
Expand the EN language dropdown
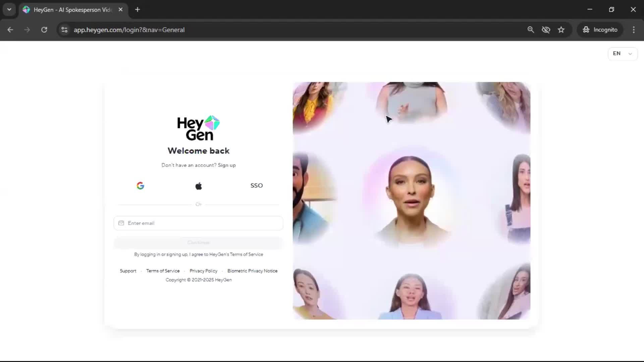tap(623, 54)
